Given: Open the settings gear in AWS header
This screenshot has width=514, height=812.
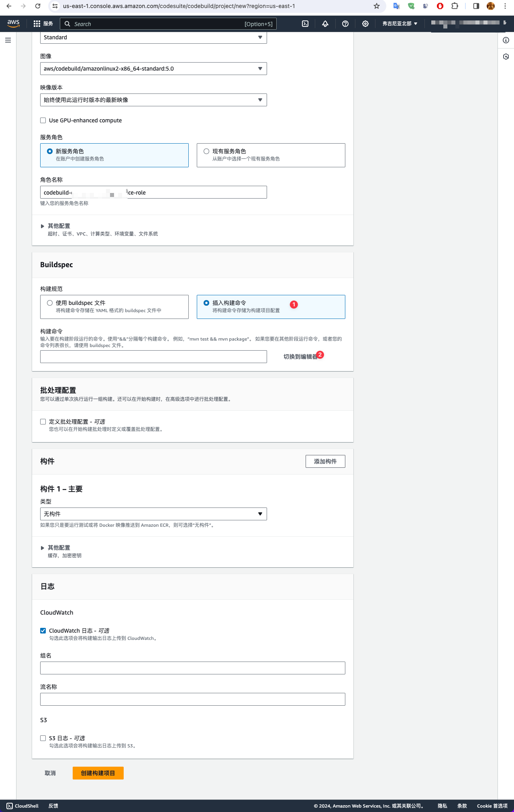Looking at the screenshot, I should pos(365,24).
